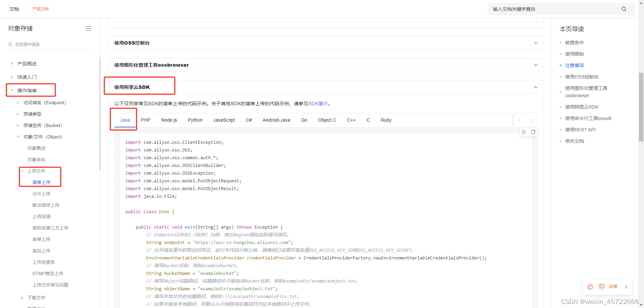This screenshot has height=308, width=644.
Task: Click the filter search icon in directory
Action: click(10, 44)
